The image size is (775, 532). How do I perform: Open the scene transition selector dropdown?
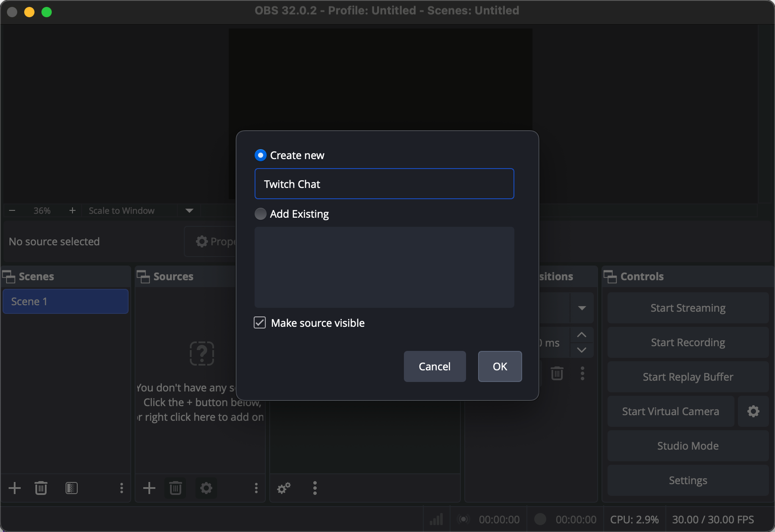[582, 308]
